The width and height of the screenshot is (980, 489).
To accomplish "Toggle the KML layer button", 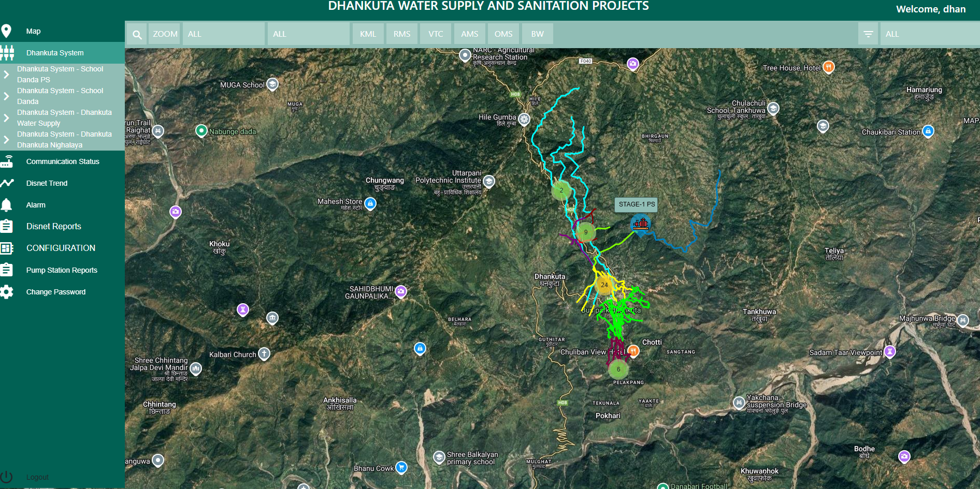I will click(368, 34).
